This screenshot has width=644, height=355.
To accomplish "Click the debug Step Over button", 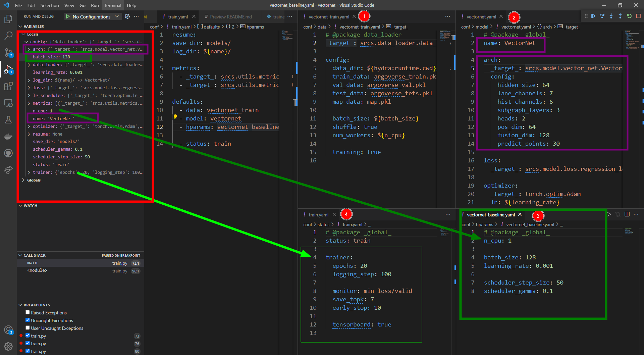I will [602, 16].
